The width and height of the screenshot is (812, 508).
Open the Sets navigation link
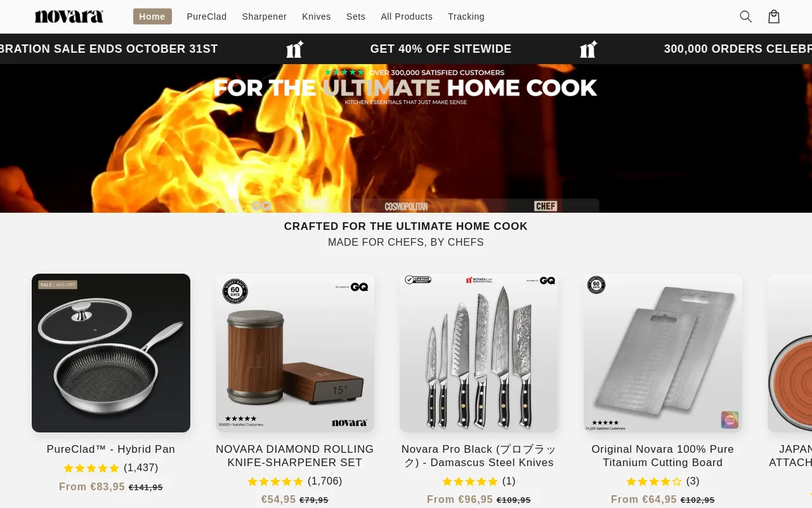[356, 17]
